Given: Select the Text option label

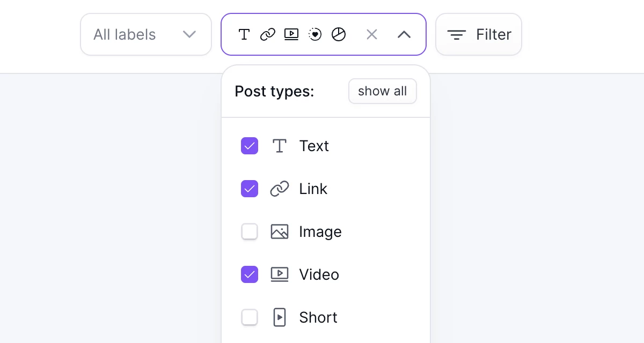Looking at the screenshot, I should 314,146.
